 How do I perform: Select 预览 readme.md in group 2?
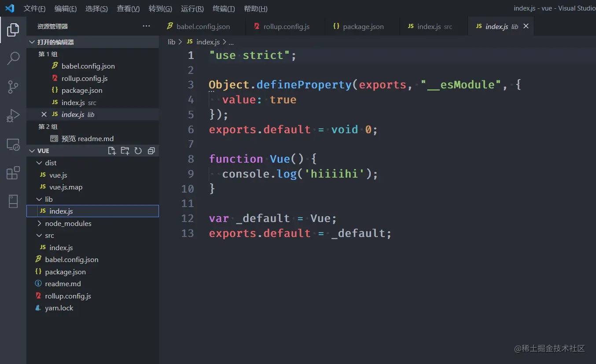(92, 138)
